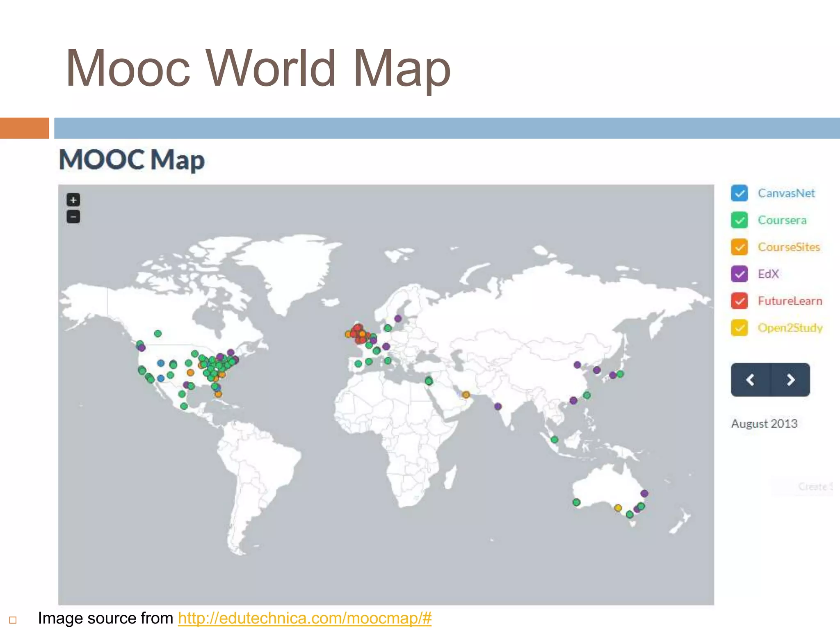840x630 pixels.
Task: Click the yellow Open2Study marker in southern Australia
Action: point(618,508)
